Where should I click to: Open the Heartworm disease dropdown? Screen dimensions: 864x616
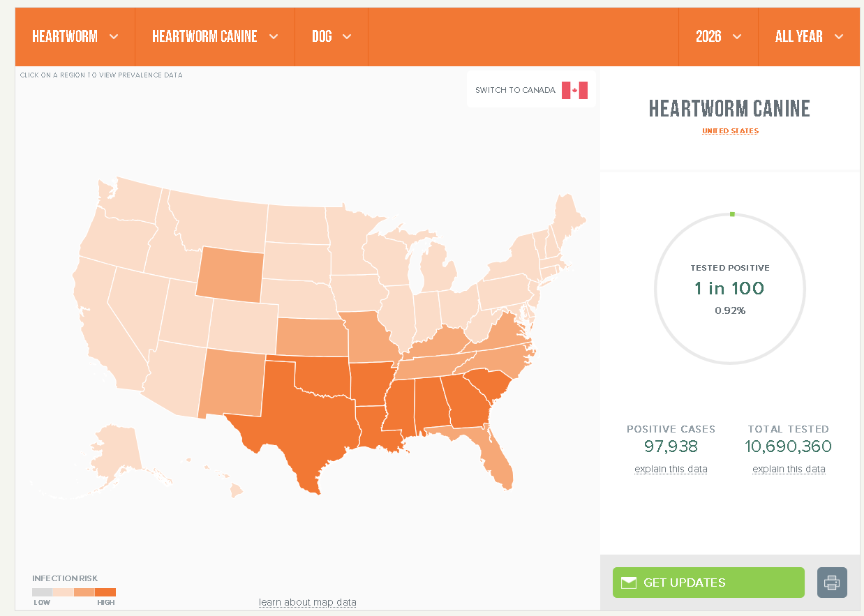75,36
